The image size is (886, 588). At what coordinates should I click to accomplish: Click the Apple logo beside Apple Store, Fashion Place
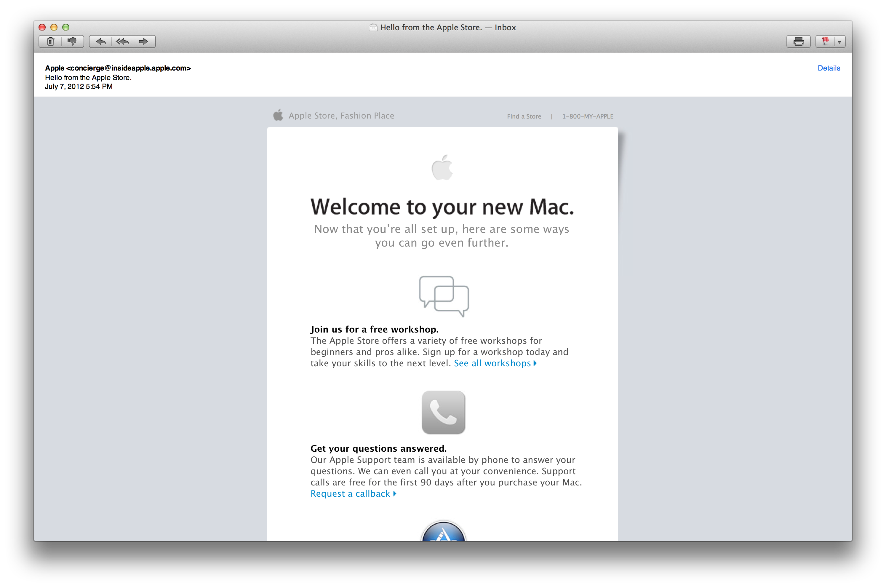278,115
